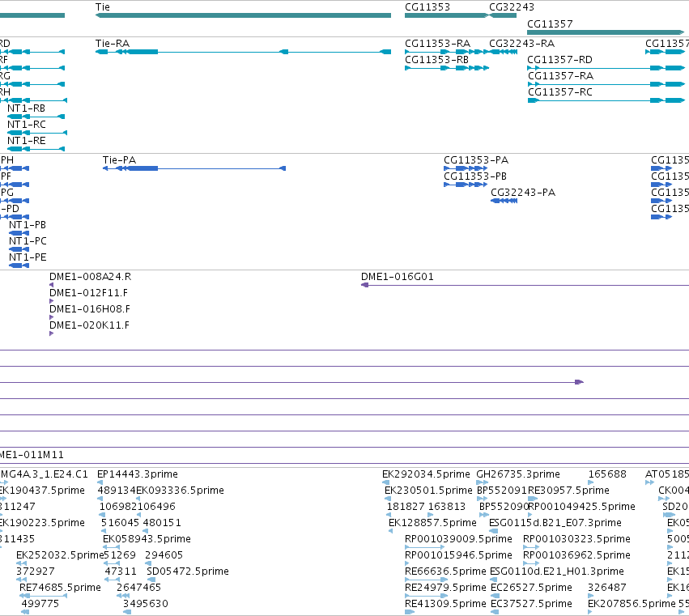Click the RP001015946.5prime EST label
The width and height of the screenshot is (689, 616).
point(458,555)
